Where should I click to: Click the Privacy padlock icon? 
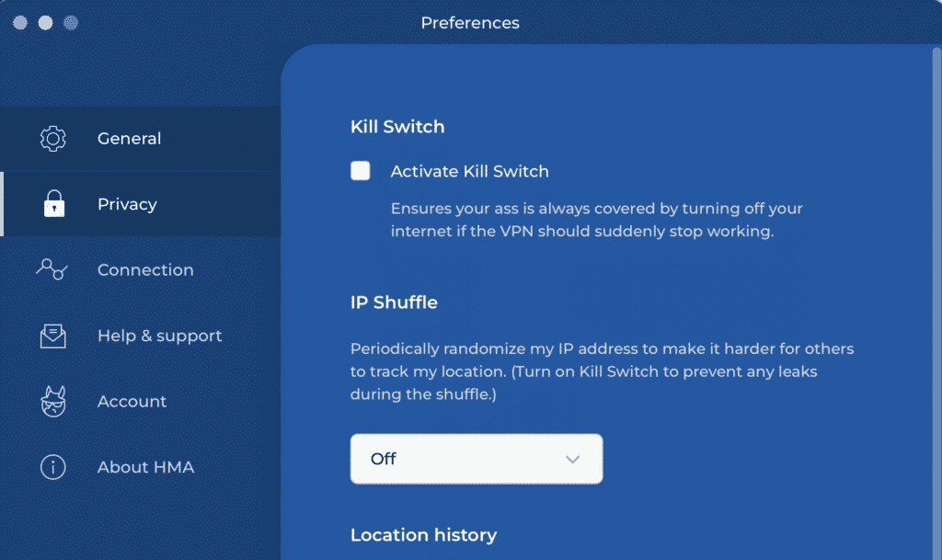pyautogui.click(x=54, y=203)
